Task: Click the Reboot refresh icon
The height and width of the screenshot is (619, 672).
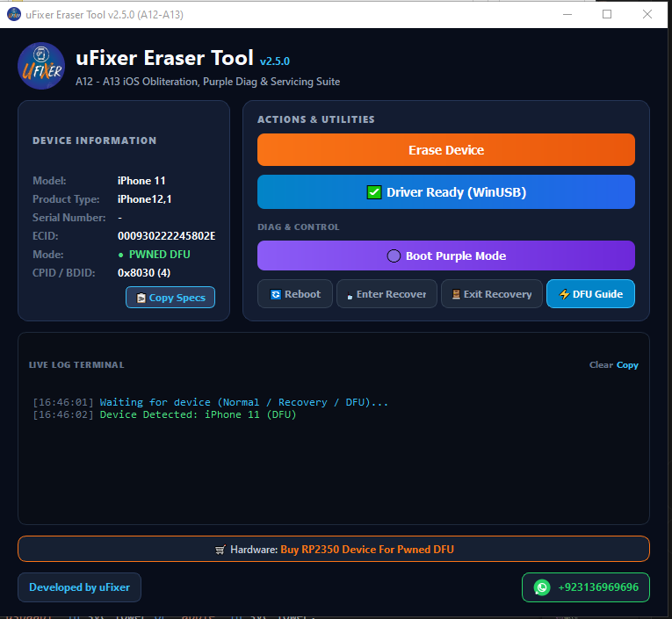Action: pyautogui.click(x=276, y=294)
